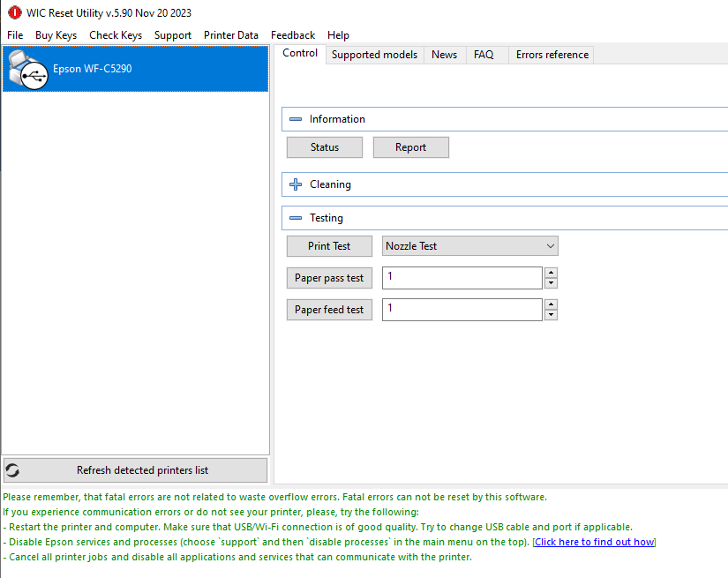Open the Support menu
Viewport: 728px width, 578px height.
pyautogui.click(x=173, y=35)
